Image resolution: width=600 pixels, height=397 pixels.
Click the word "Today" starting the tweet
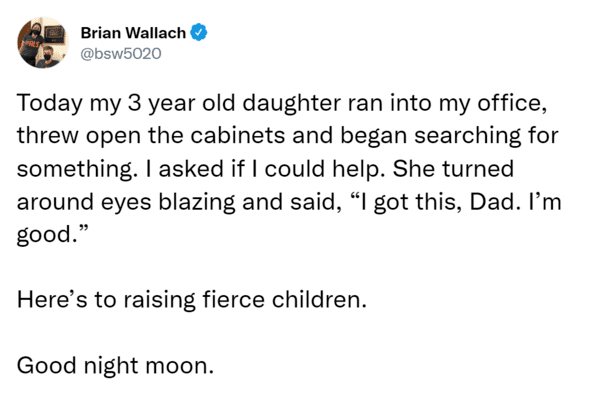[x=50, y=103]
